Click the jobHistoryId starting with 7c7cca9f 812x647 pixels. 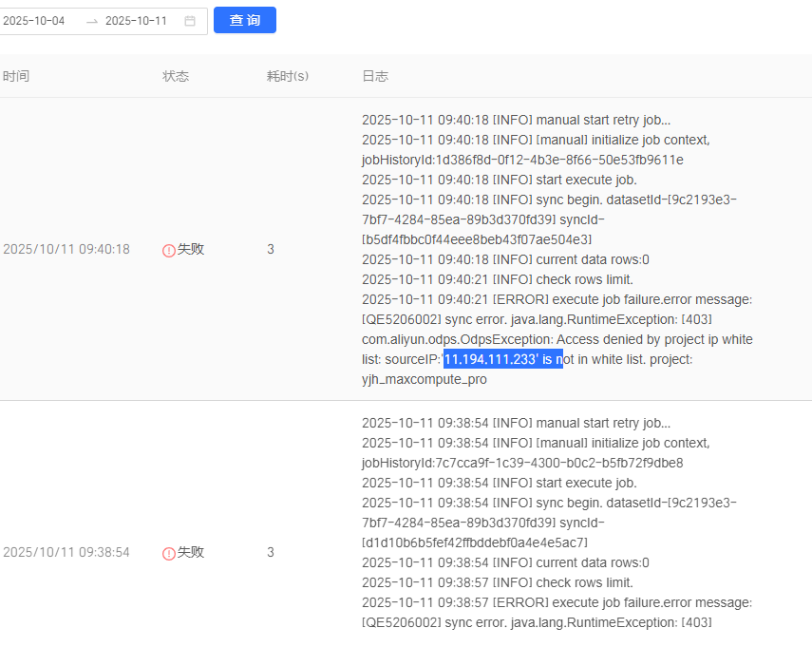click(x=522, y=463)
